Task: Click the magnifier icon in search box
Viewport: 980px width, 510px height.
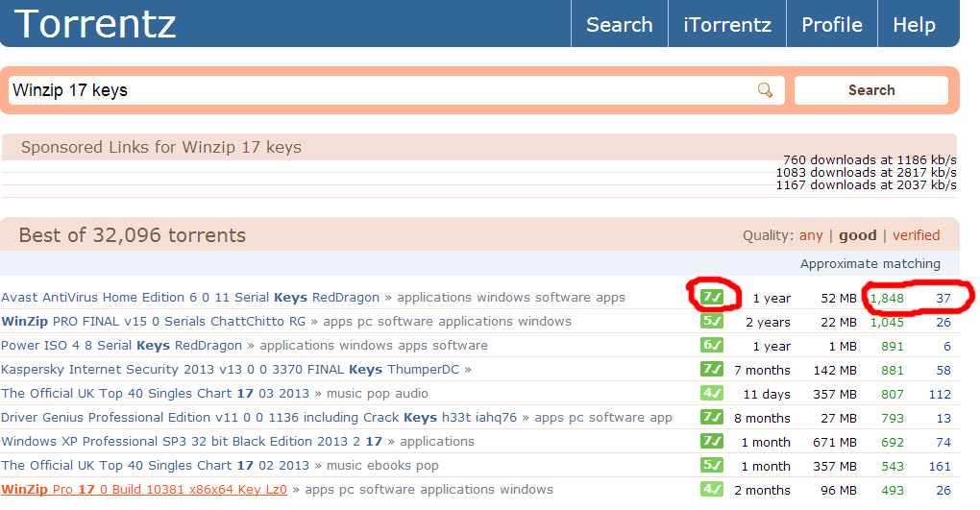Action: (x=765, y=90)
